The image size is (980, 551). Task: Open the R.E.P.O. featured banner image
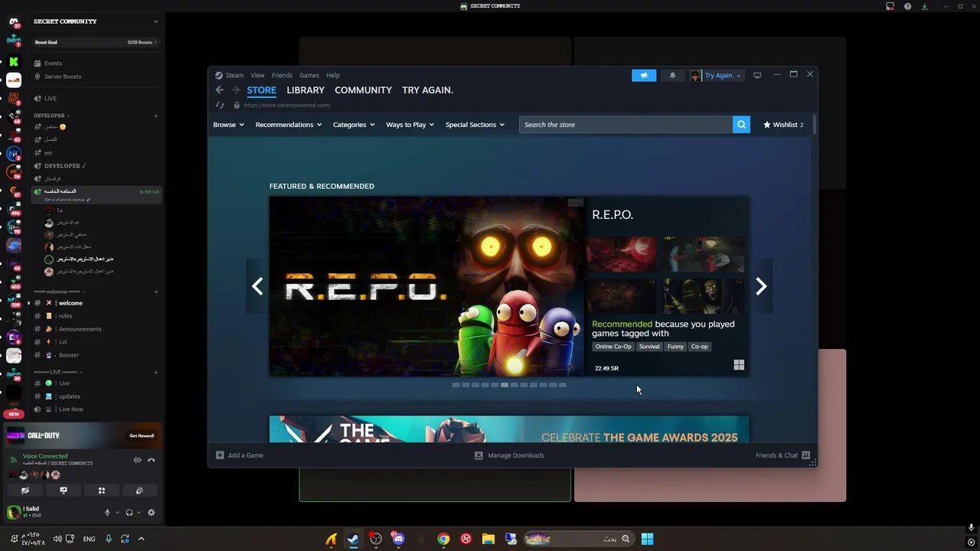point(426,286)
